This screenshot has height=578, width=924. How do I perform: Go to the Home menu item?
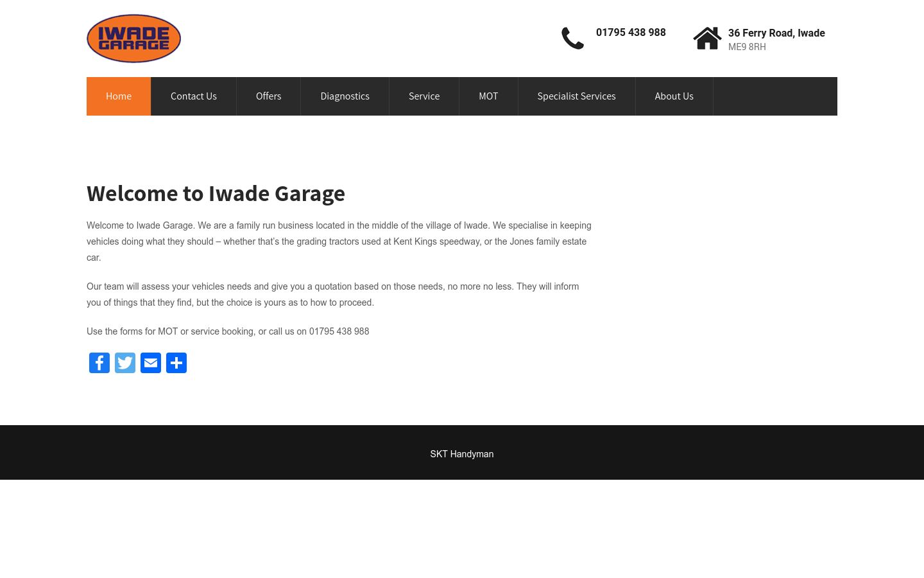(x=119, y=96)
